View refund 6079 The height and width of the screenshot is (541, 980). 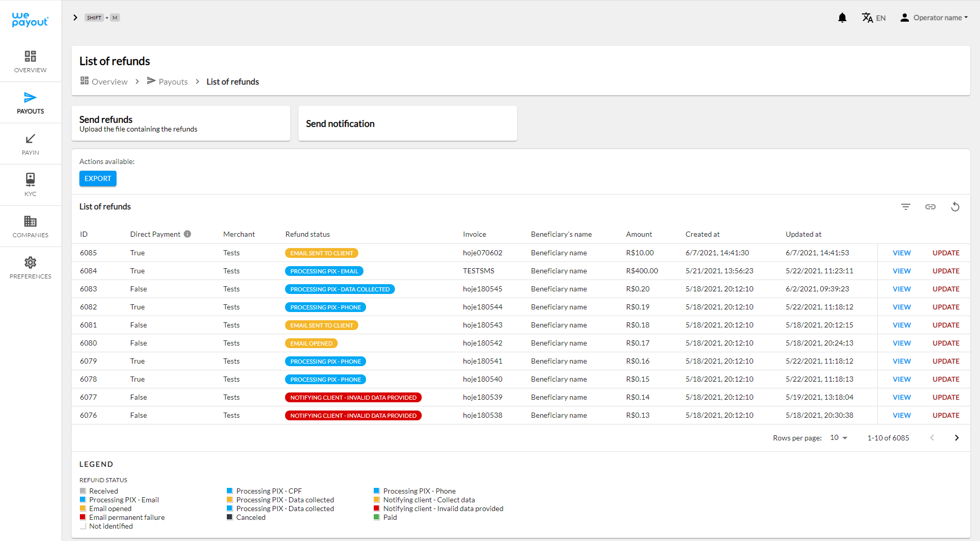tap(902, 361)
